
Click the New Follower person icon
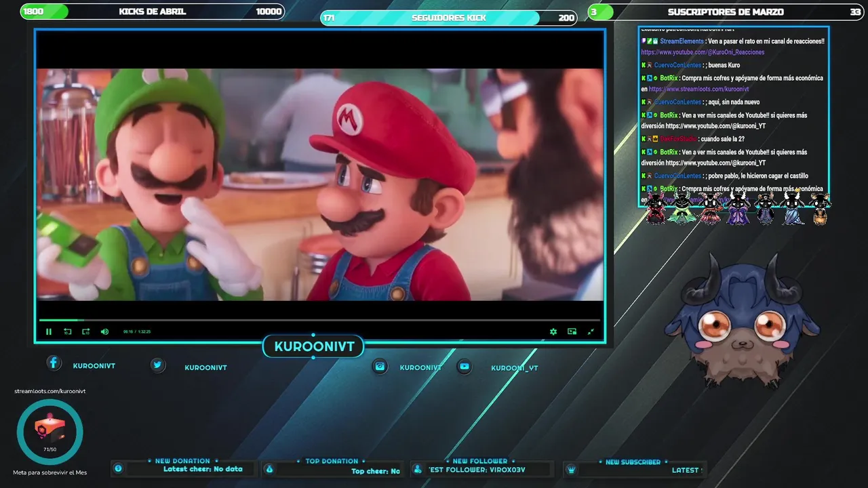pyautogui.click(x=418, y=468)
